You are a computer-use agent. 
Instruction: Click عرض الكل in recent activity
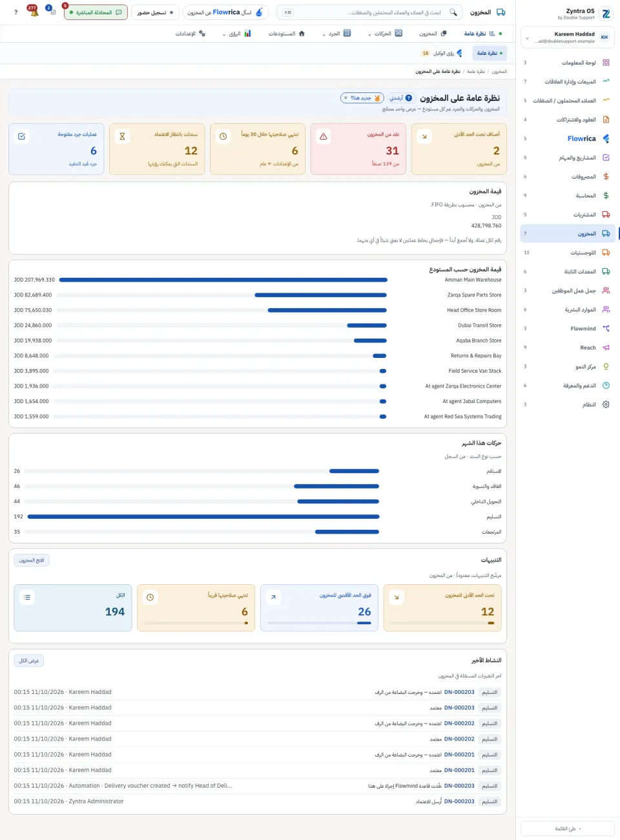(29, 660)
